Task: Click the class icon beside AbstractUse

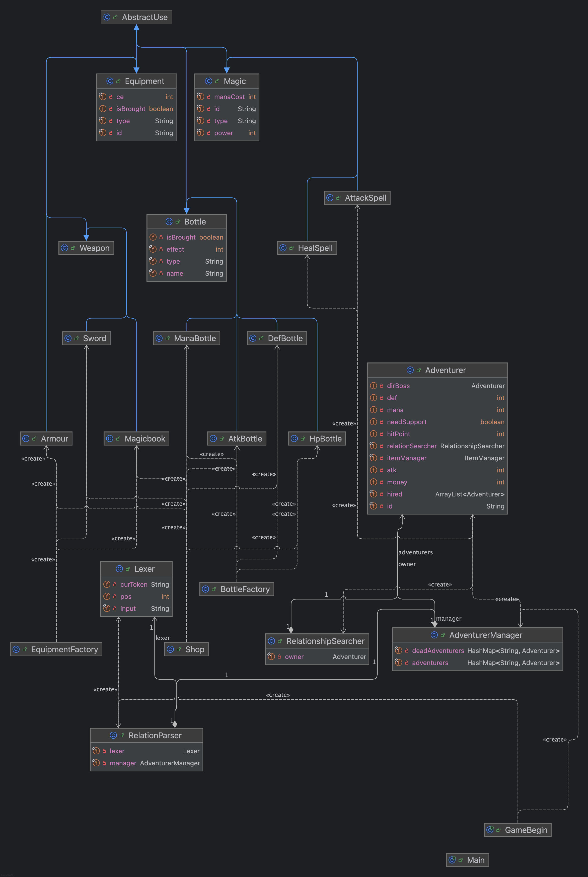Action: 107,17
